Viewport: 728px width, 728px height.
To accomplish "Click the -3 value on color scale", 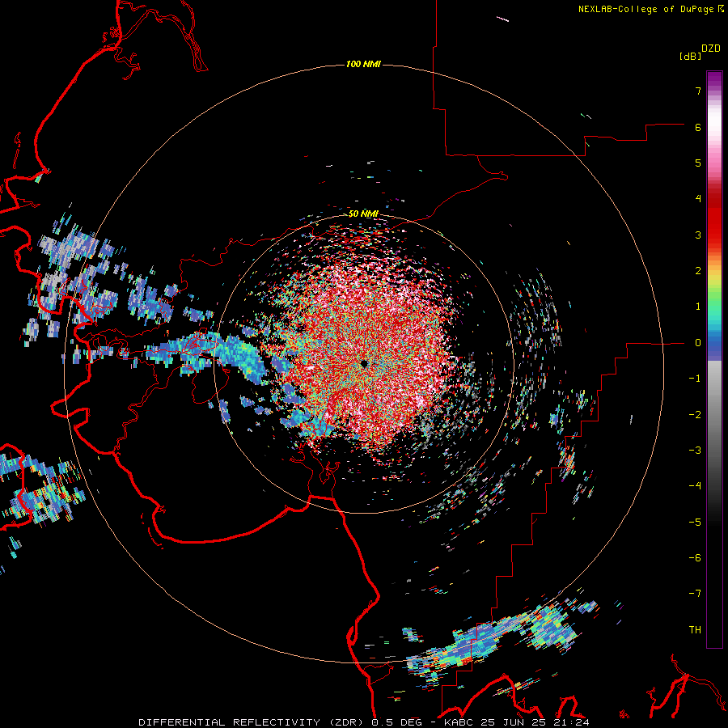I will pyautogui.click(x=695, y=451).
